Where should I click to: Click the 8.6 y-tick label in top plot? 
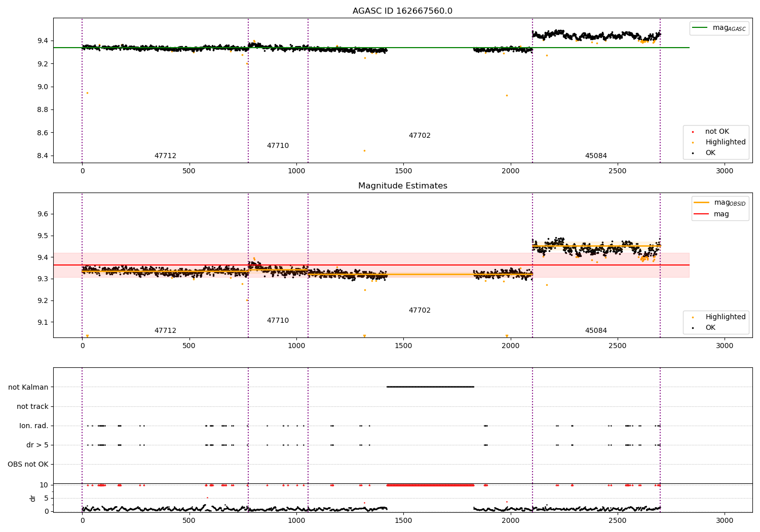tap(43, 133)
